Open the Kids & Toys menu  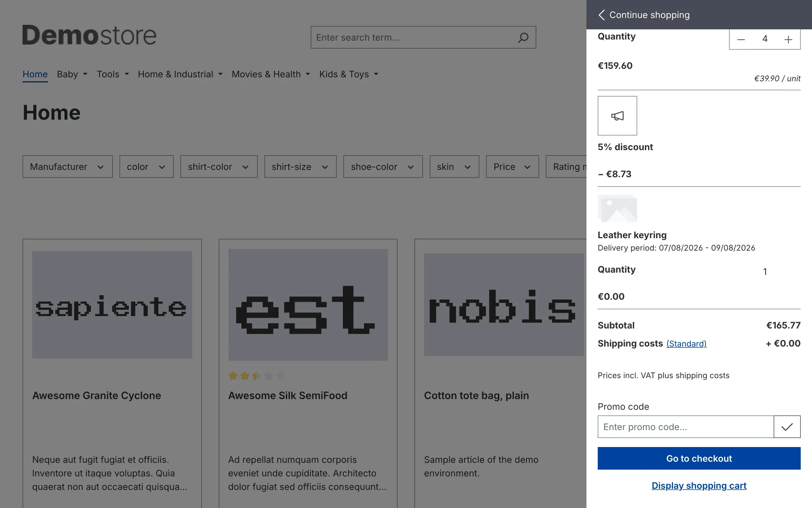click(348, 74)
